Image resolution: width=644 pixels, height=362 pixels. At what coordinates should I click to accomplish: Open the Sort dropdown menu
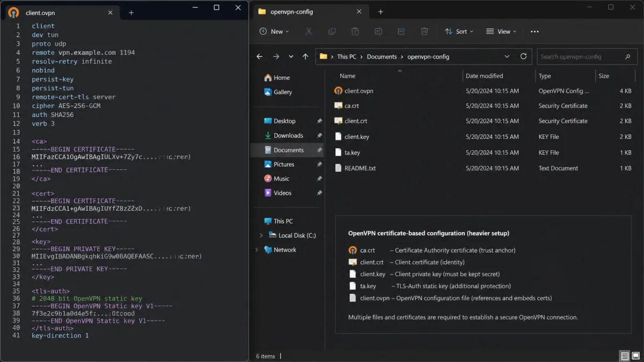459,32
